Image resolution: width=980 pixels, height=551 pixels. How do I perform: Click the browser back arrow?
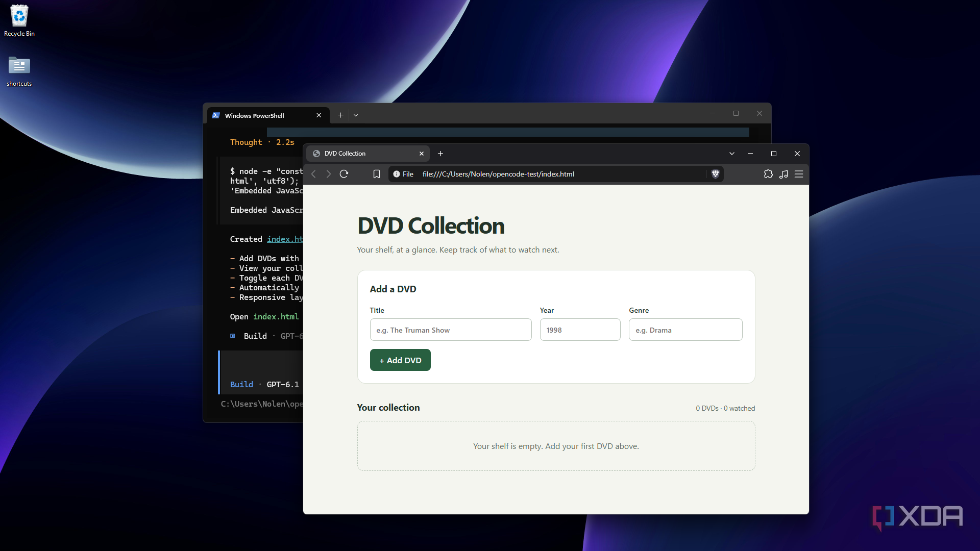[x=313, y=174]
